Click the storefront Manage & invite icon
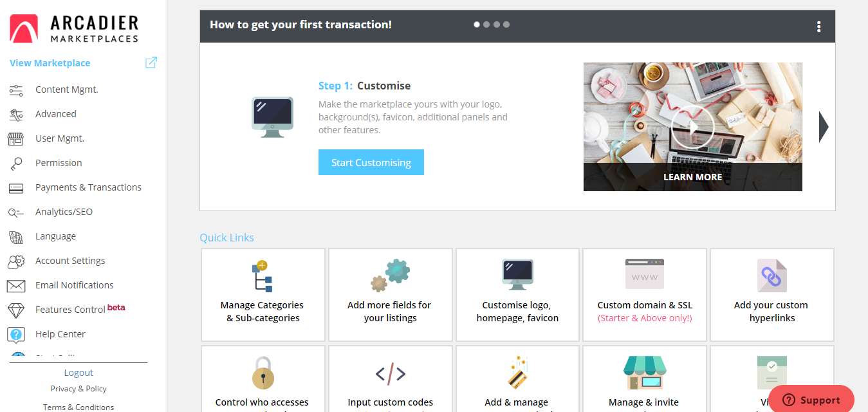 click(x=643, y=373)
